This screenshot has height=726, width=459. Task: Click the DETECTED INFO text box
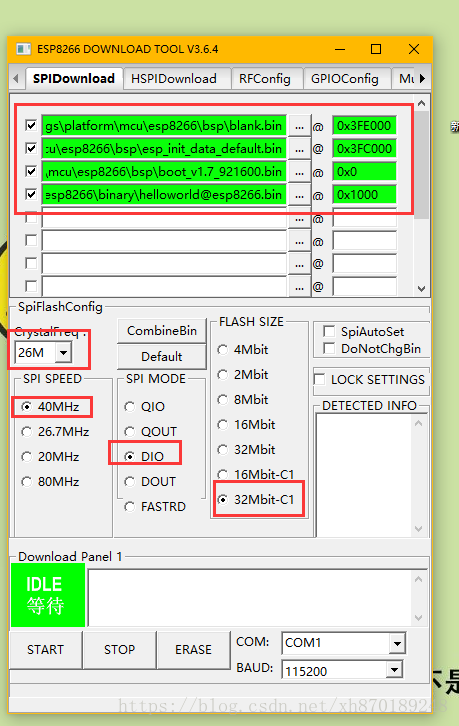tap(370, 475)
